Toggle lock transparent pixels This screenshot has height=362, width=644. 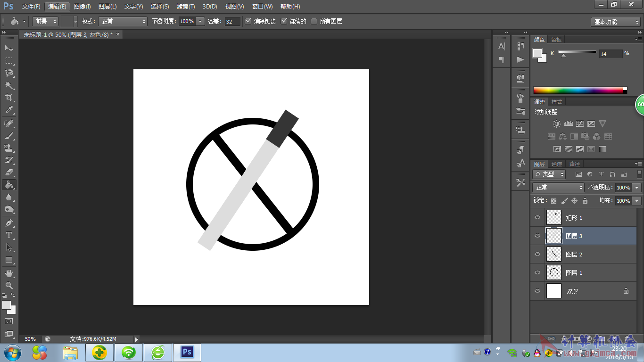click(554, 201)
